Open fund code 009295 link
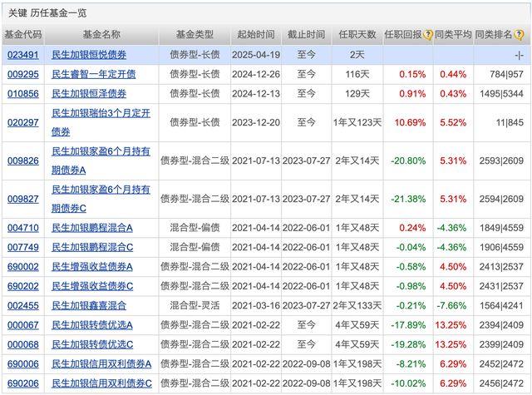This screenshot has width=532, height=395. click(x=23, y=74)
